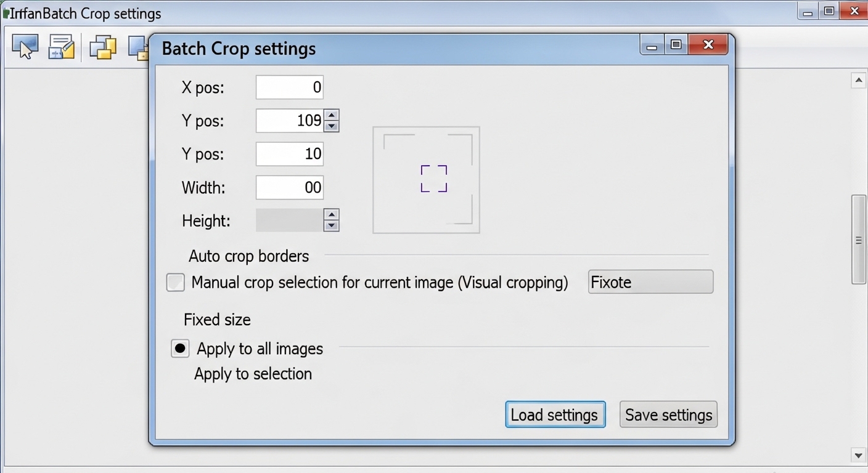Choose the Apply to selection option
This screenshot has width=868, height=473.
(x=253, y=374)
